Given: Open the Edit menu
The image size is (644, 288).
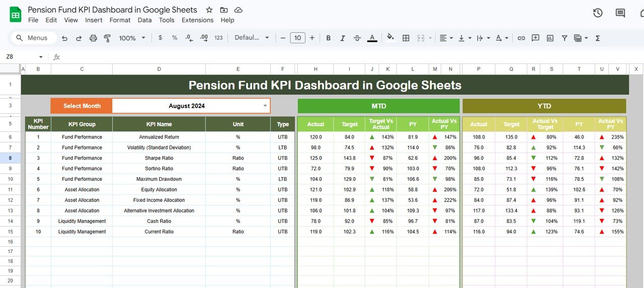Looking at the screenshot, I should pos(51,20).
